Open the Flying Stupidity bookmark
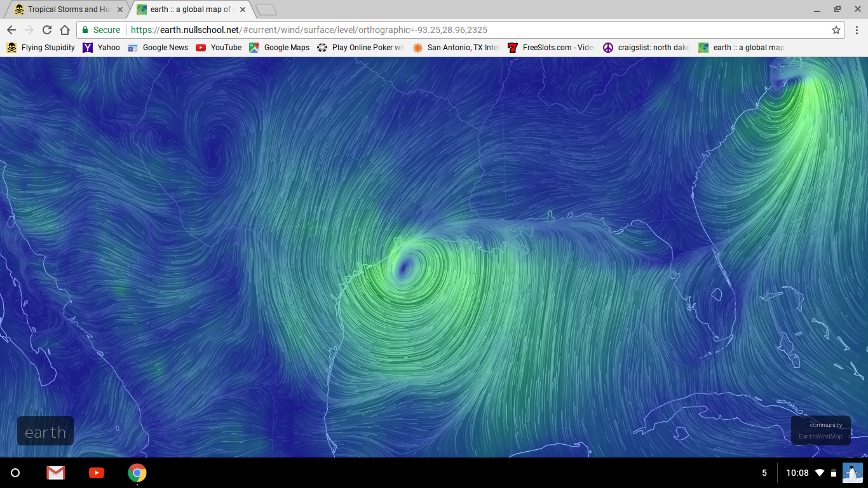Screen dimensions: 868x488 41,48
